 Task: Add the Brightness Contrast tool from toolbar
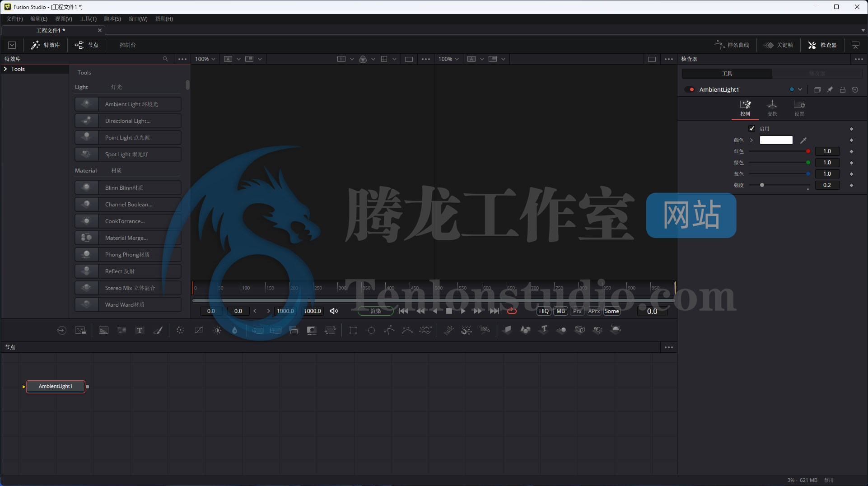[217, 330]
